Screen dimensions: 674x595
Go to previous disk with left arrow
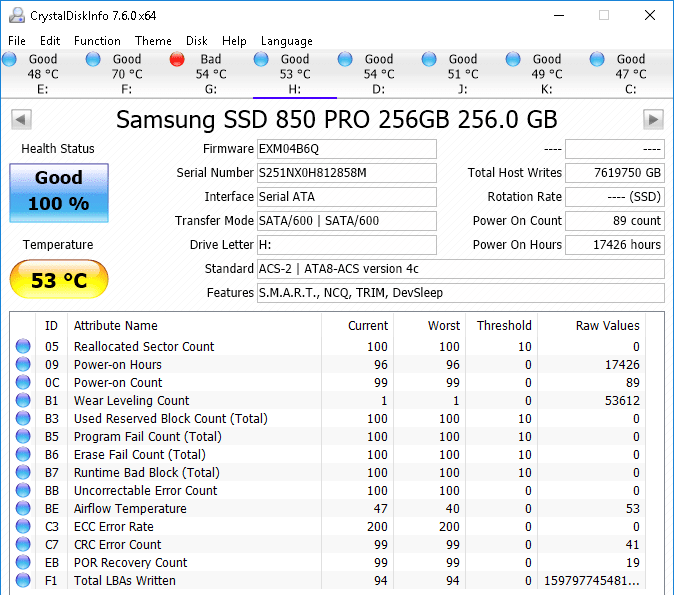pos(21,120)
